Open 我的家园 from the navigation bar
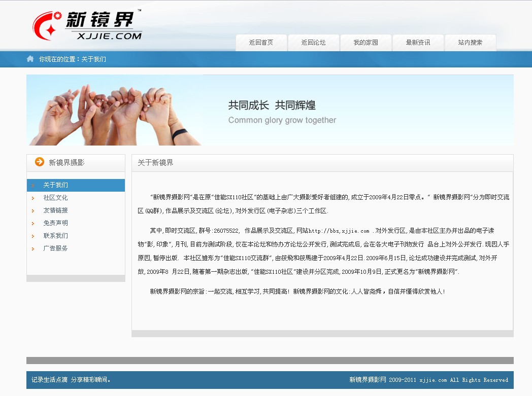The width and height of the screenshot is (532, 396). 366,43
